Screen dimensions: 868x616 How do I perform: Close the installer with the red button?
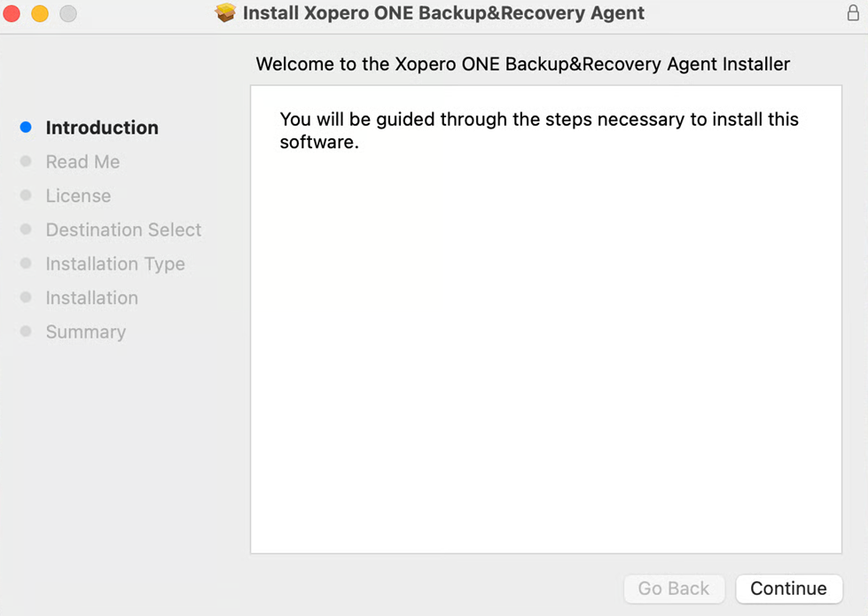(12, 13)
